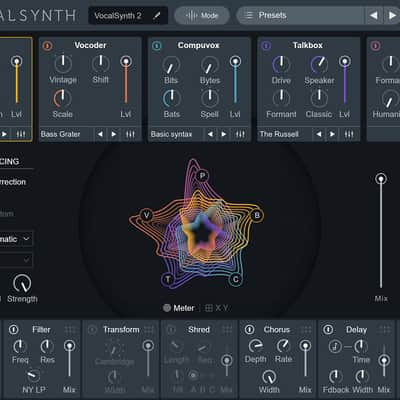Toggle the Talkbox module power
The width and height of the screenshot is (400, 400).
click(266, 46)
